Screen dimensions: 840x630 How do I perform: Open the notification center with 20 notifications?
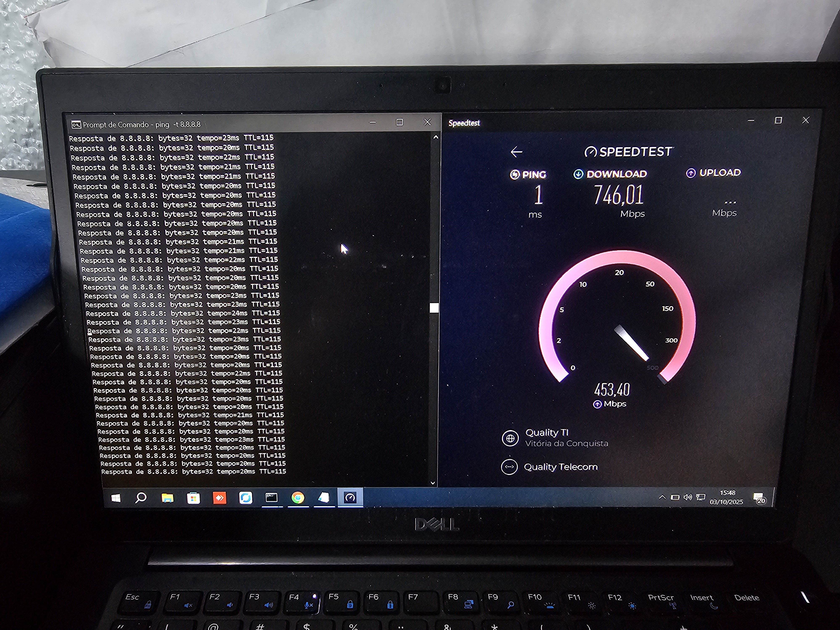pyautogui.click(x=759, y=498)
